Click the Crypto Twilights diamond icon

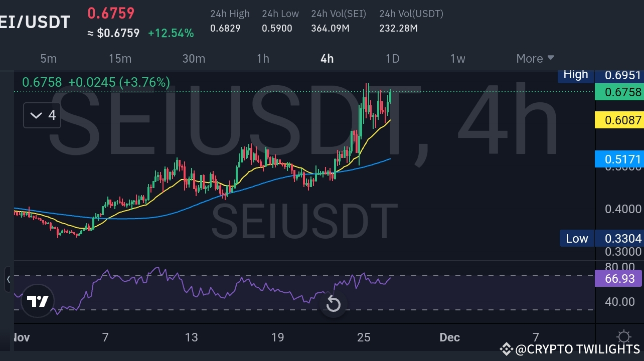point(506,348)
